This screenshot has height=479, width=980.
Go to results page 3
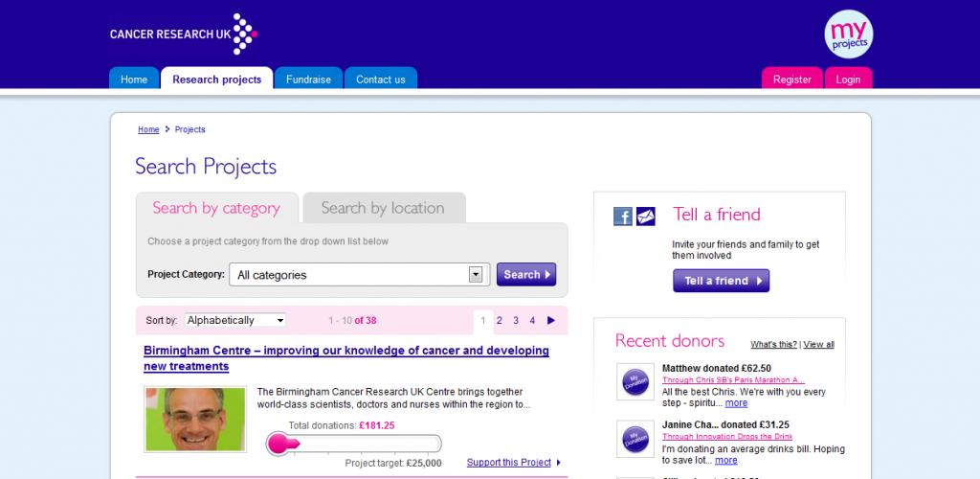[516, 320]
